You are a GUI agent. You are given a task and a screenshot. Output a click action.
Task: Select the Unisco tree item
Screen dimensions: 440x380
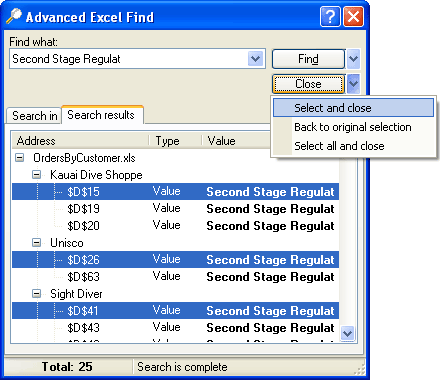pos(67,243)
